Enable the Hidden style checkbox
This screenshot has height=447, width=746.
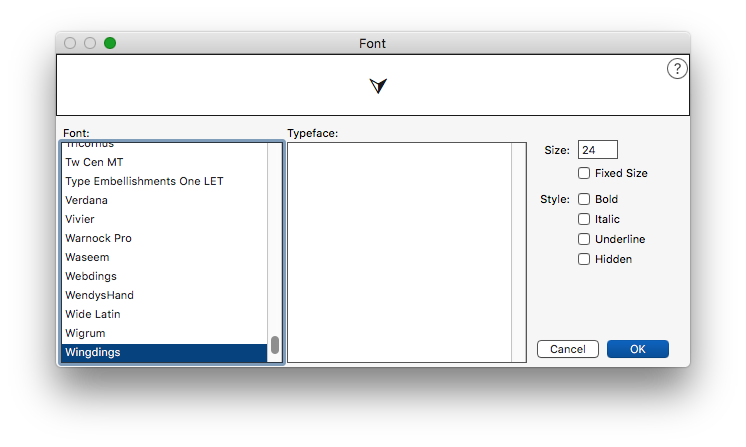pos(584,259)
